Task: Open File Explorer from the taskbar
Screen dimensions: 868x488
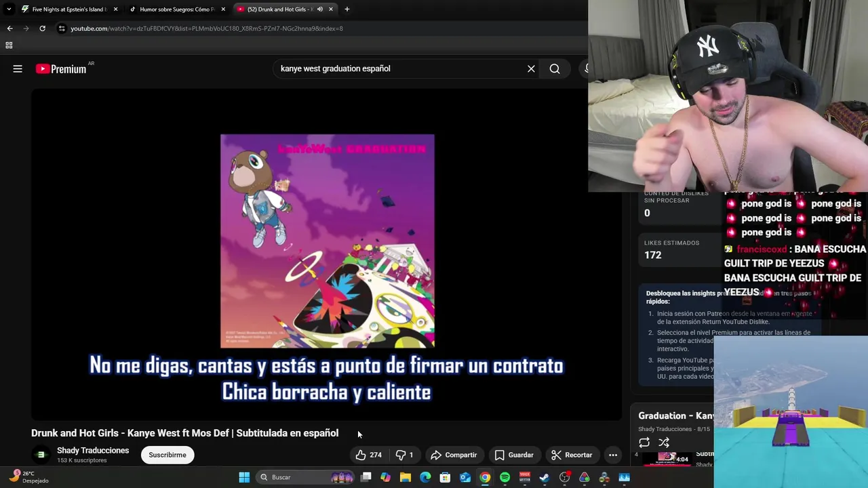Action: click(406, 477)
